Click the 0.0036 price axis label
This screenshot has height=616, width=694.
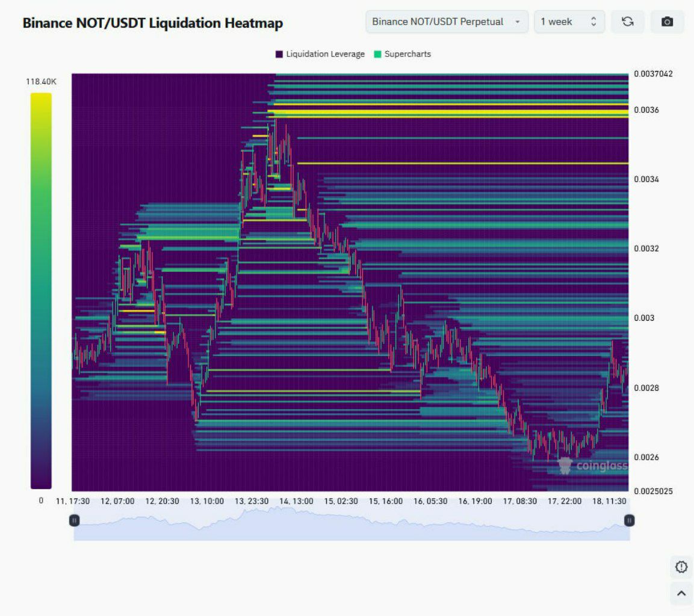pyautogui.click(x=646, y=109)
